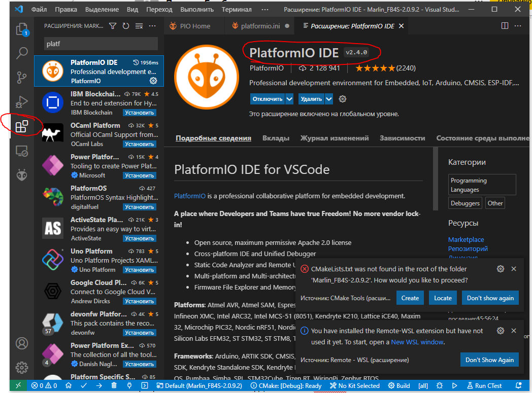Open gear on CMakeLists notification
Screen dimensions: 532x393
tap(501, 269)
